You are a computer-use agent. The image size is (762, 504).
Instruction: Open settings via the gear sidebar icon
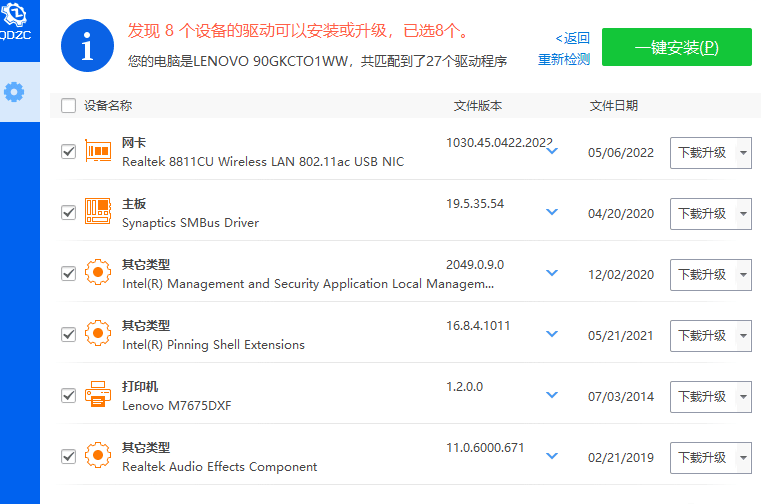14,92
